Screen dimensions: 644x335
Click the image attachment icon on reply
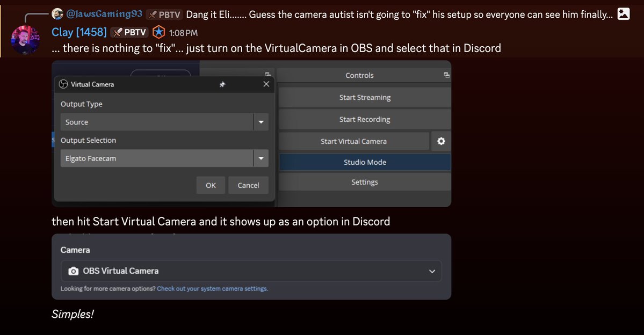point(624,14)
